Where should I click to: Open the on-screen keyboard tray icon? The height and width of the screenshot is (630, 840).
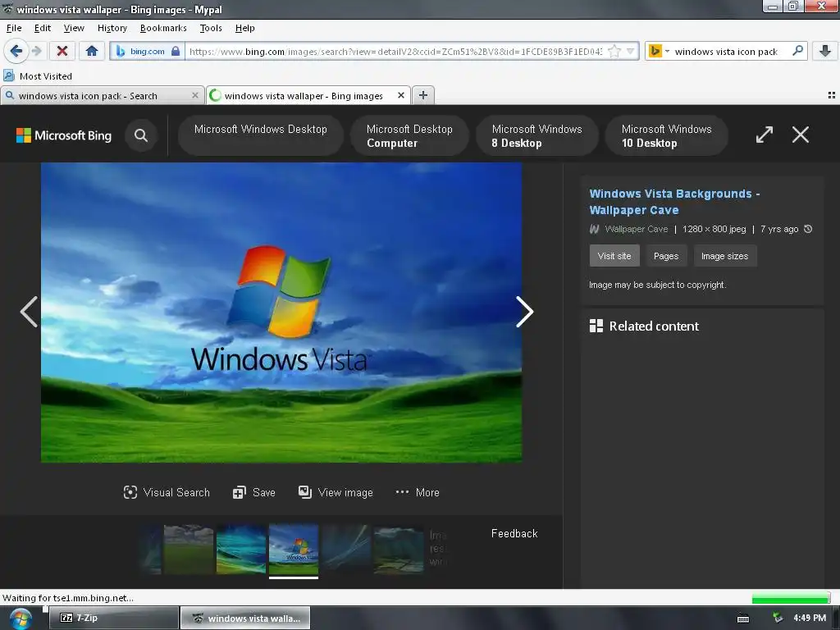[x=743, y=619]
